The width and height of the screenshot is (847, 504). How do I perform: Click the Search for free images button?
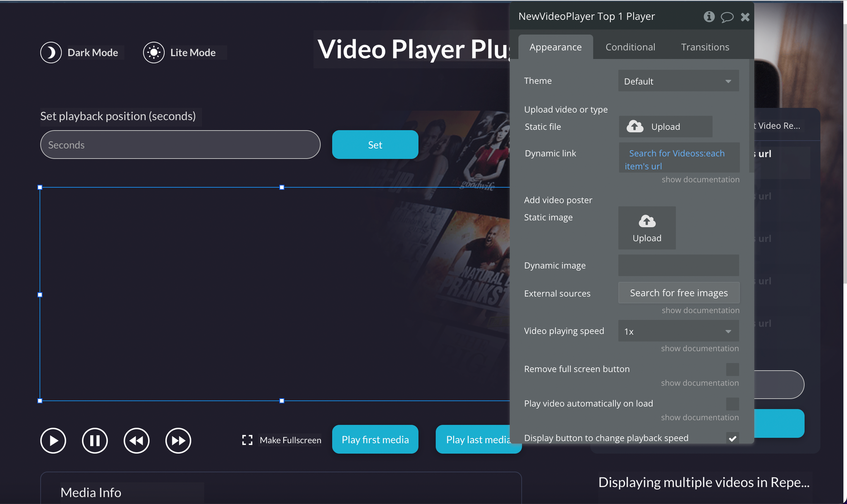(679, 293)
